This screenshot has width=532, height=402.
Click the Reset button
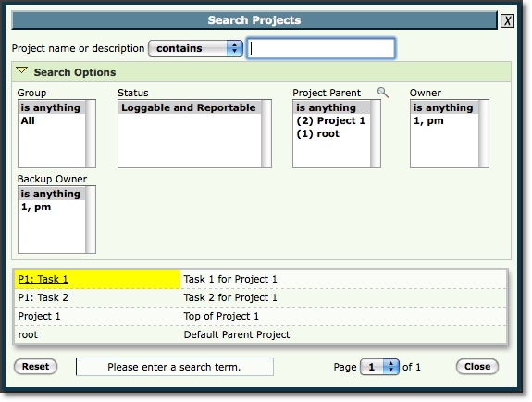tap(36, 366)
